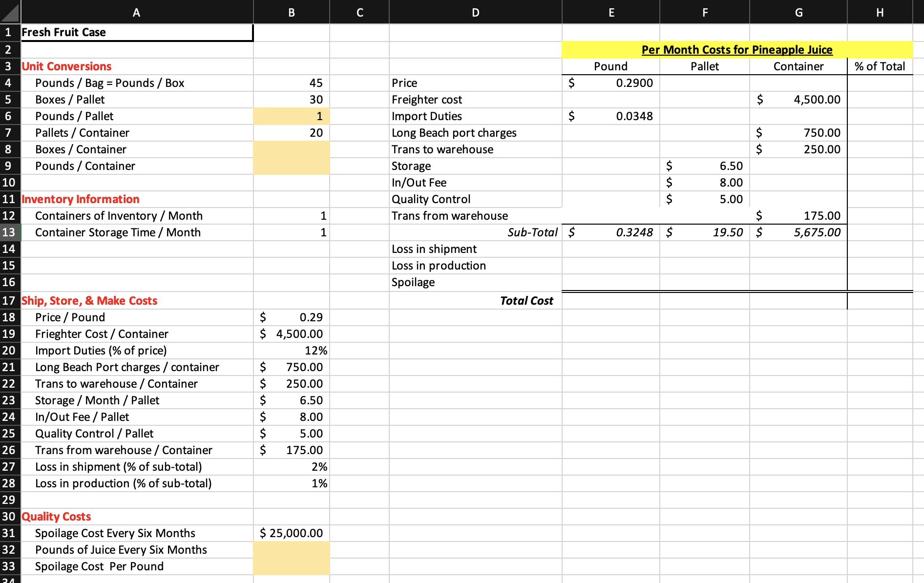Select column D header
Viewport: 924px width, 583px height.
click(476, 12)
